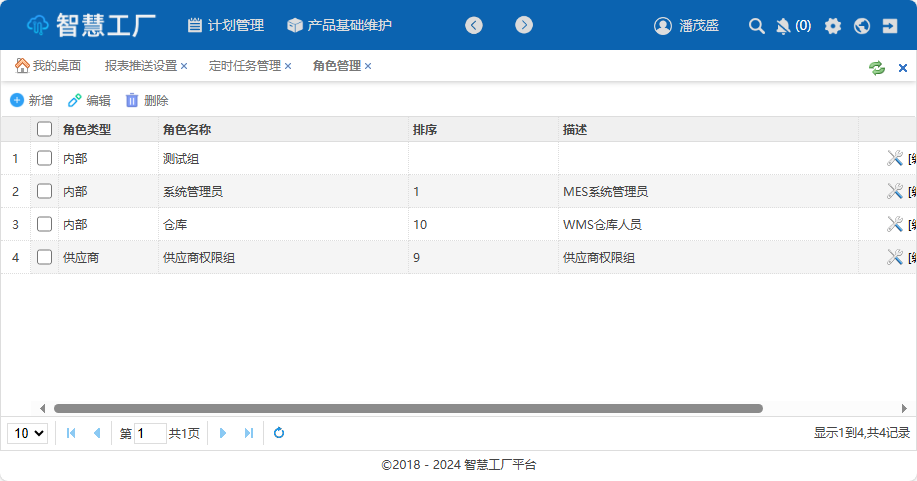
Task: Go to the next page arrow
Action: click(x=223, y=433)
